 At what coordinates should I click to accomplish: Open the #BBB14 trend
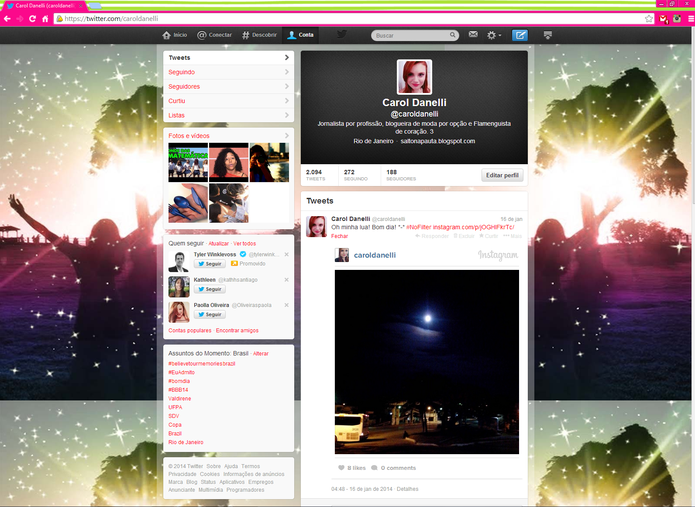click(178, 390)
